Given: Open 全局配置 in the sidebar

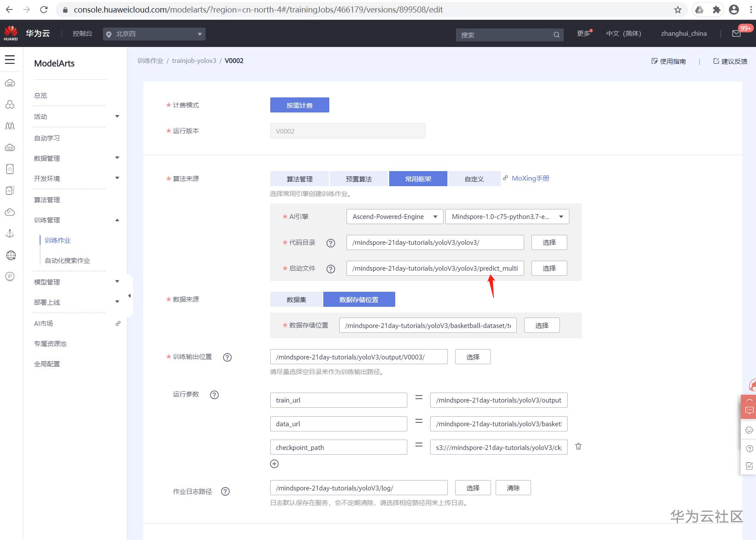Looking at the screenshot, I should [x=47, y=364].
